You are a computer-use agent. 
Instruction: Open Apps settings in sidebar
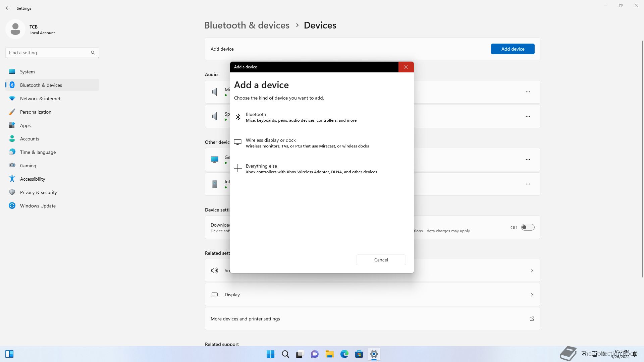click(52, 125)
